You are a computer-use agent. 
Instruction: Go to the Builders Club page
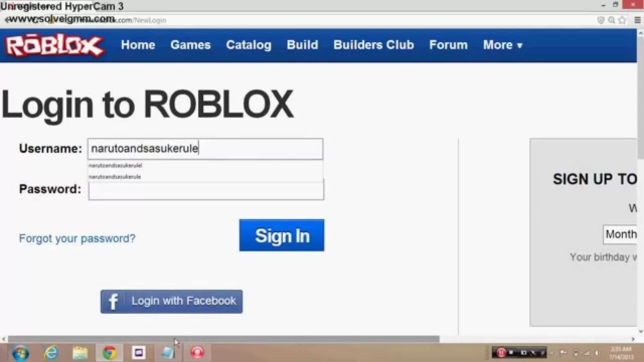[373, 45]
